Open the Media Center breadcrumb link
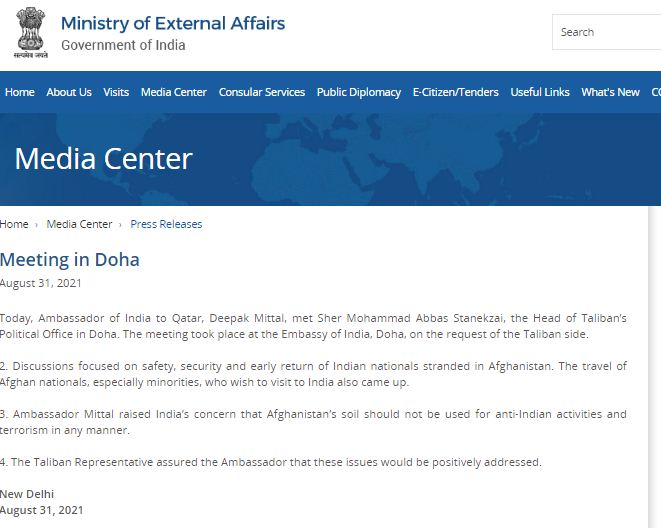 (79, 224)
